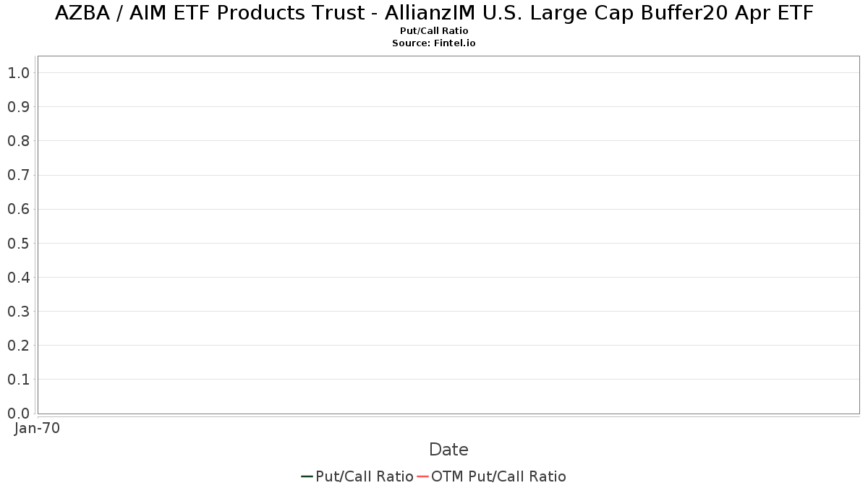
Task: Click the red OTM Put/Call Ratio legend line
Action: (422, 476)
